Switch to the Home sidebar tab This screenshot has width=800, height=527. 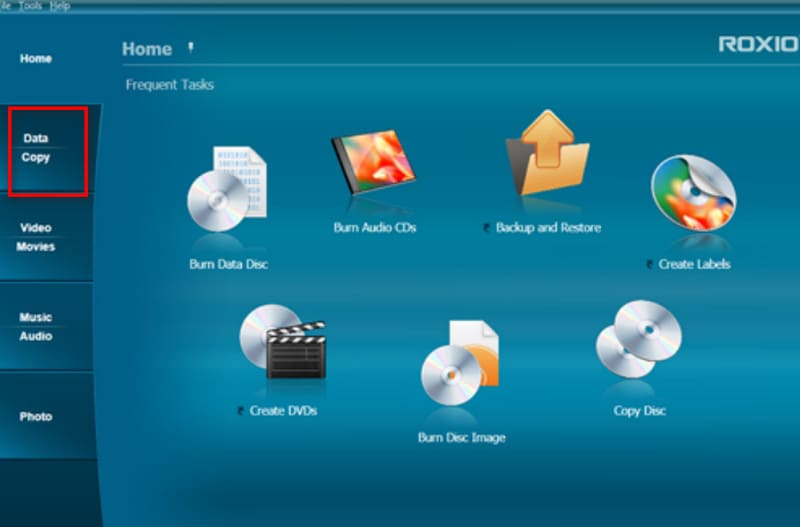[x=36, y=59]
